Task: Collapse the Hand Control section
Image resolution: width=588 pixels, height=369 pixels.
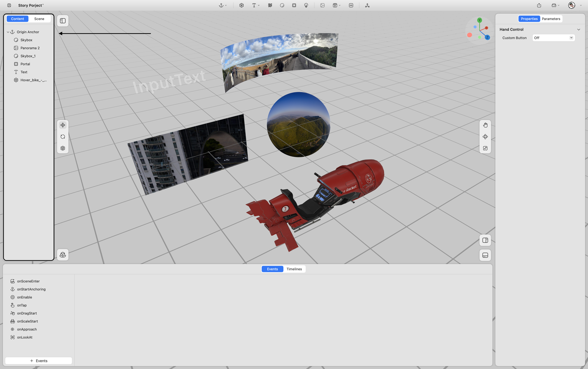Action: pos(578,29)
